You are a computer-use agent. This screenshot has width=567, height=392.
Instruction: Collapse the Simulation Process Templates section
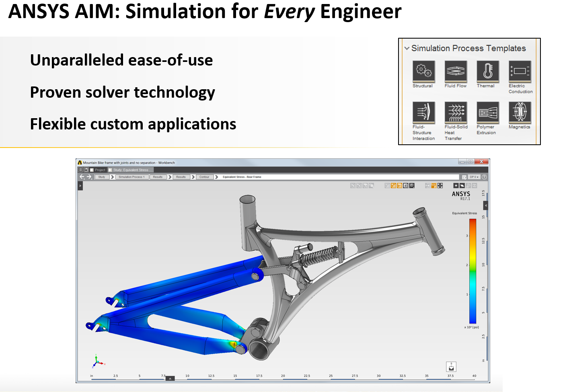pos(407,48)
